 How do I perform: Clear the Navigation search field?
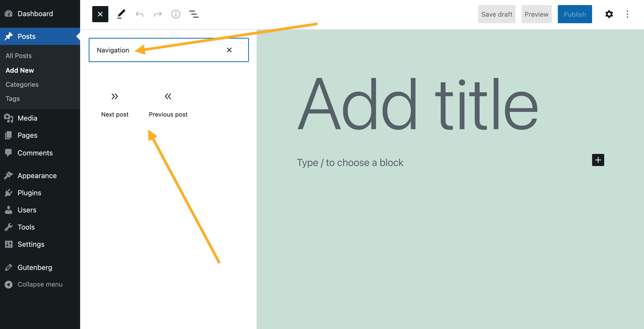[229, 50]
